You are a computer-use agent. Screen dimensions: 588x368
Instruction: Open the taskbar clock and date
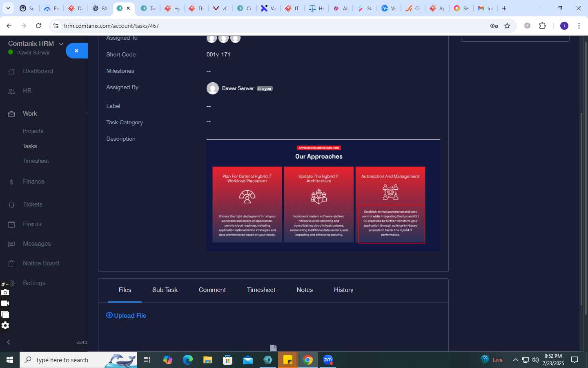point(553,360)
